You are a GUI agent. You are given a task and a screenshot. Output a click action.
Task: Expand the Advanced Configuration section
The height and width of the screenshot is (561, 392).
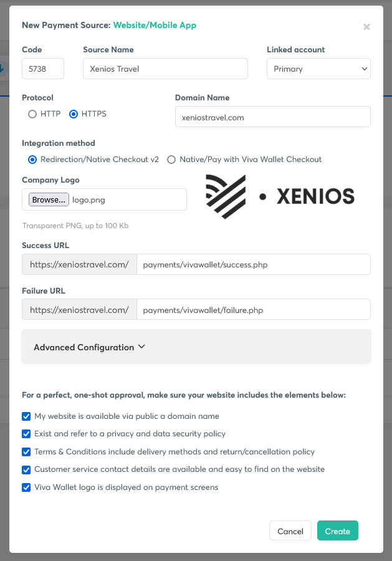pyautogui.click(x=90, y=347)
